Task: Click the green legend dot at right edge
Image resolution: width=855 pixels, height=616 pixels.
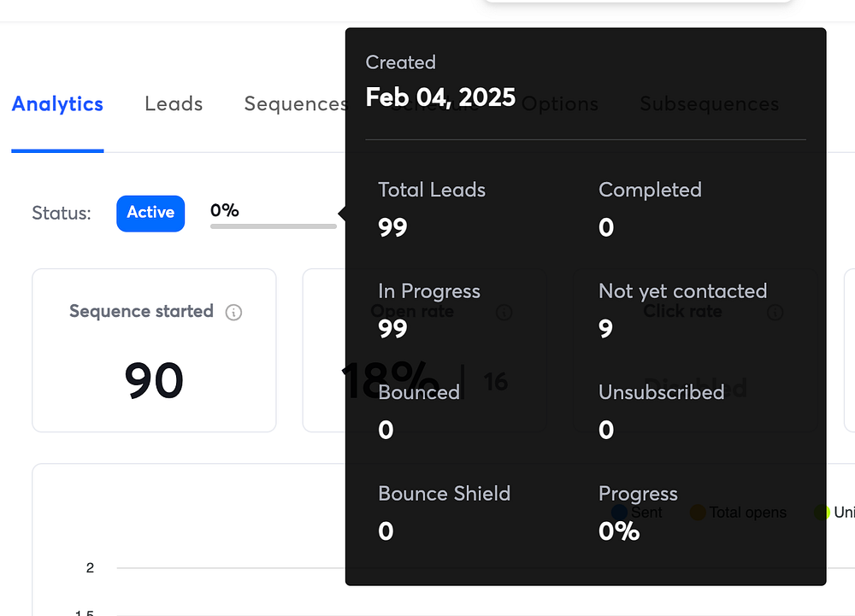Action: pos(823,513)
